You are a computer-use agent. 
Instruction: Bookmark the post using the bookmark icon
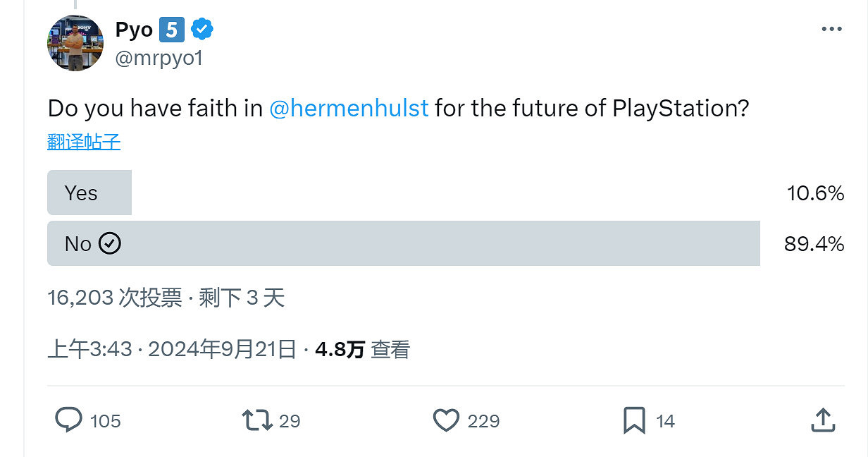(635, 420)
